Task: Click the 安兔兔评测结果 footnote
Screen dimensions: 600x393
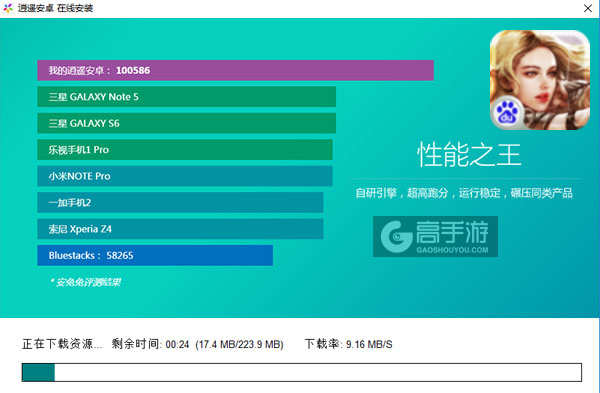Action: tap(85, 282)
